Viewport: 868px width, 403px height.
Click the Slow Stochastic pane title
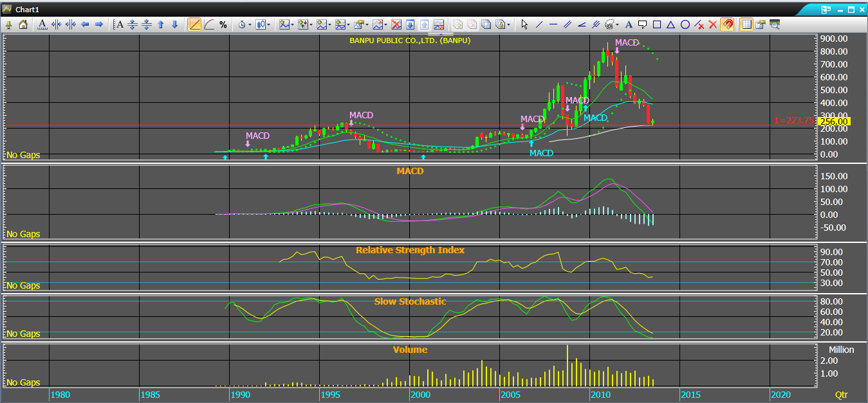[x=410, y=301]
